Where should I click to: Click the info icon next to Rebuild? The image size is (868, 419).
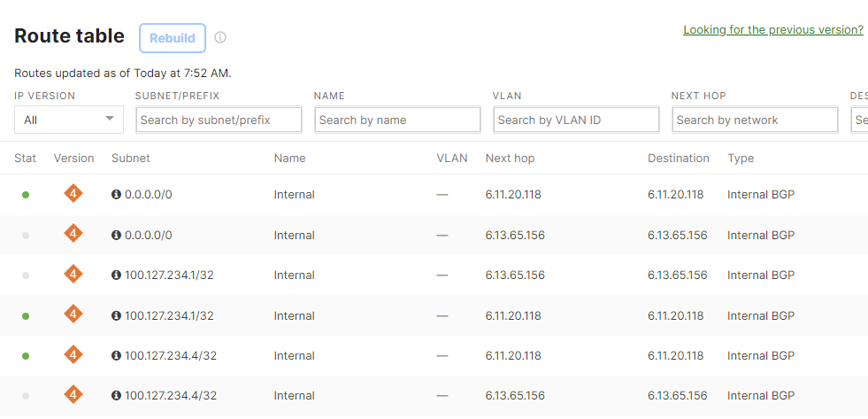220,38
